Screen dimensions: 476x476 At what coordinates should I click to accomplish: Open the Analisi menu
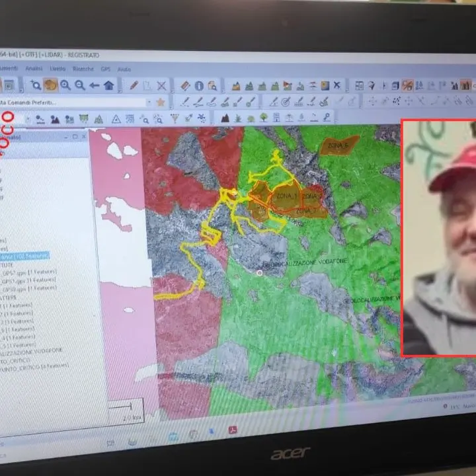[34, 69]
